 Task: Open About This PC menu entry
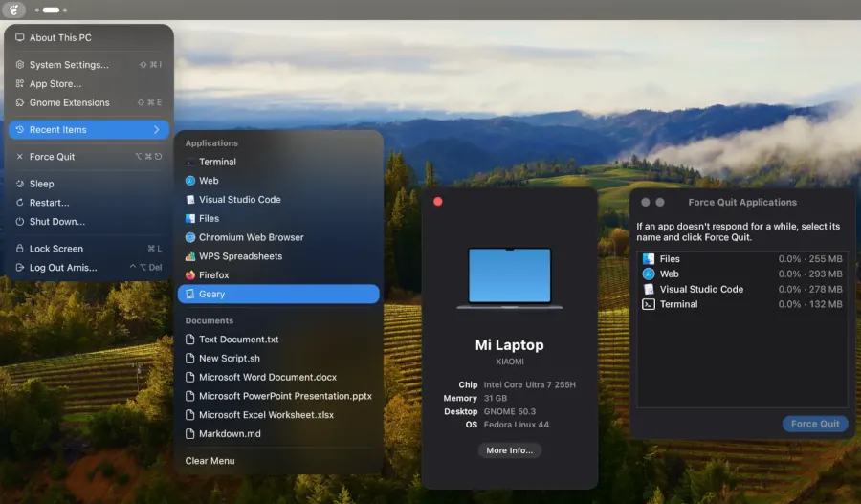coord(89,37)
